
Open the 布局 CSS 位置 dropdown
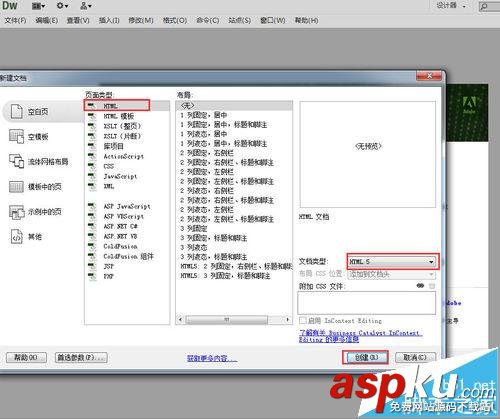(x=392, y=274)
